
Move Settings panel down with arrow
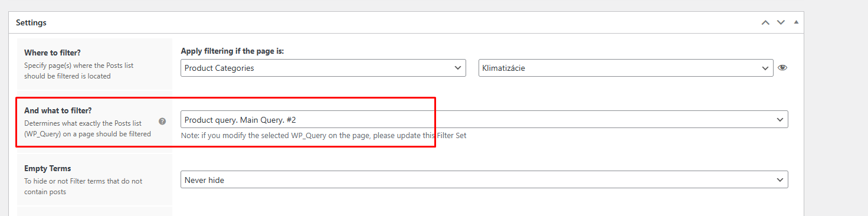pos(781,22)
